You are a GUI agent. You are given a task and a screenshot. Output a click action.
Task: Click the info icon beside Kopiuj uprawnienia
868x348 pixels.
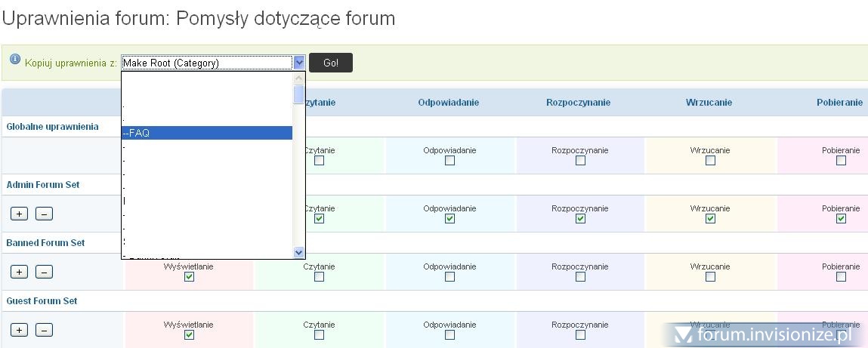15,59
